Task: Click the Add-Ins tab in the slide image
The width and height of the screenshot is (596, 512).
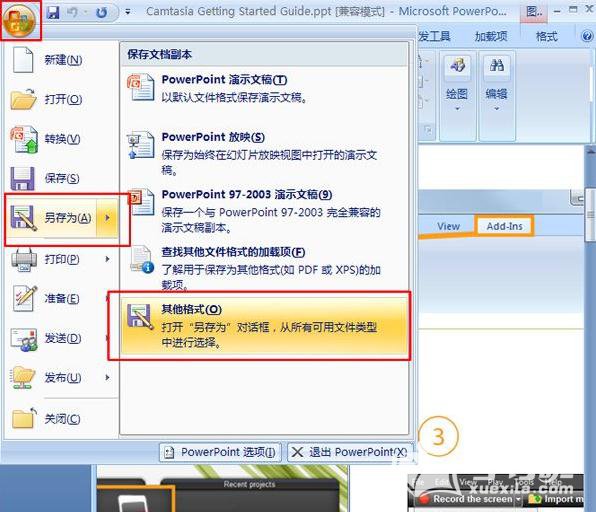Action: 504,226
